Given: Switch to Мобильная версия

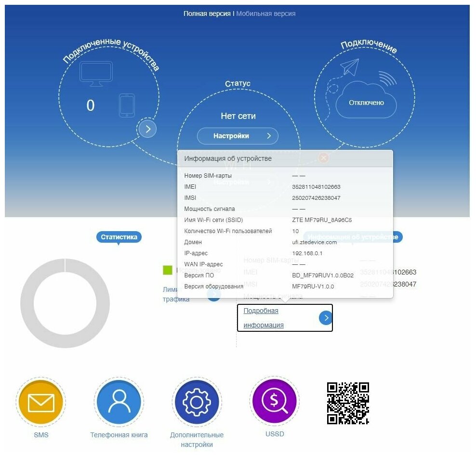Looking at the screenshot, I should point(265,13).
